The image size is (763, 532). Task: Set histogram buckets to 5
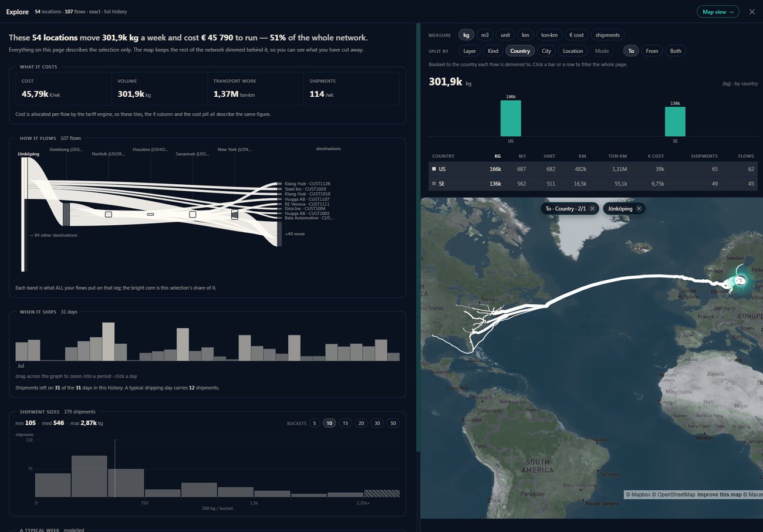pos(315,423)
